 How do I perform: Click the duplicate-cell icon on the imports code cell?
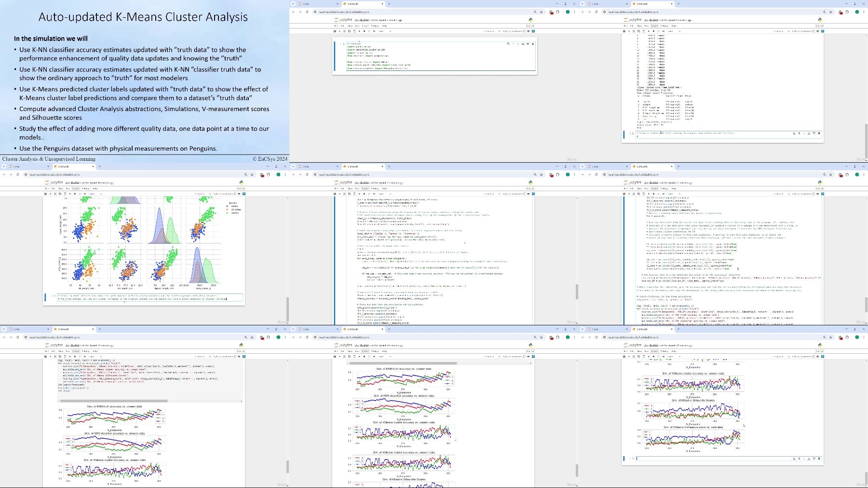(x=508, y=44)
